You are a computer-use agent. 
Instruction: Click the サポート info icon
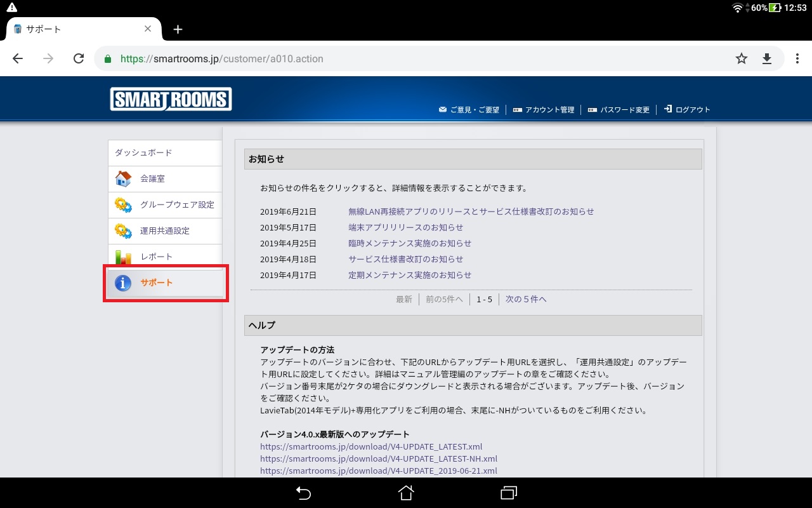[x=123, y=283]
